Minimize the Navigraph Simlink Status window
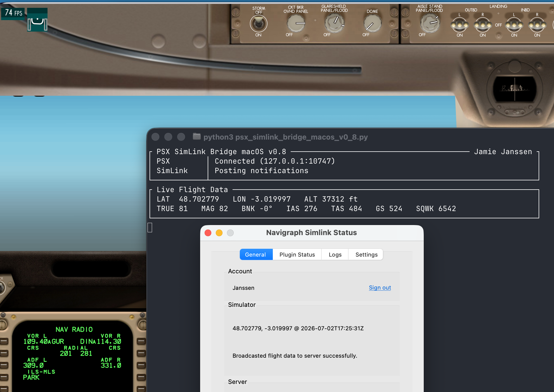Viewport: 554px width, 392px height. 219,233
